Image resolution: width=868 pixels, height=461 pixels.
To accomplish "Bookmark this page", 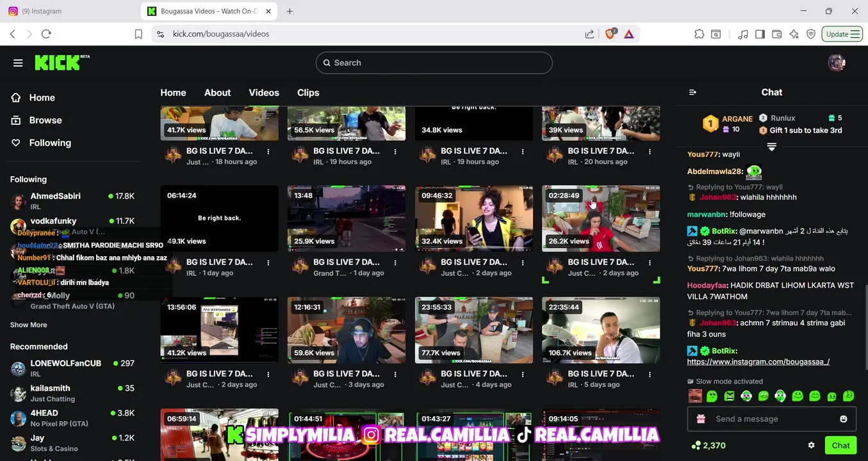I will [138, 34].
